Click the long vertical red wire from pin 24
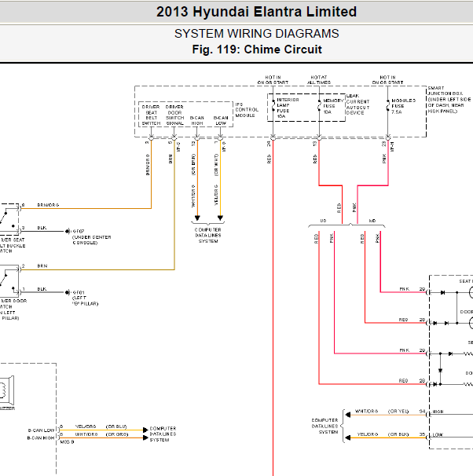 click(x=273, y=308)
